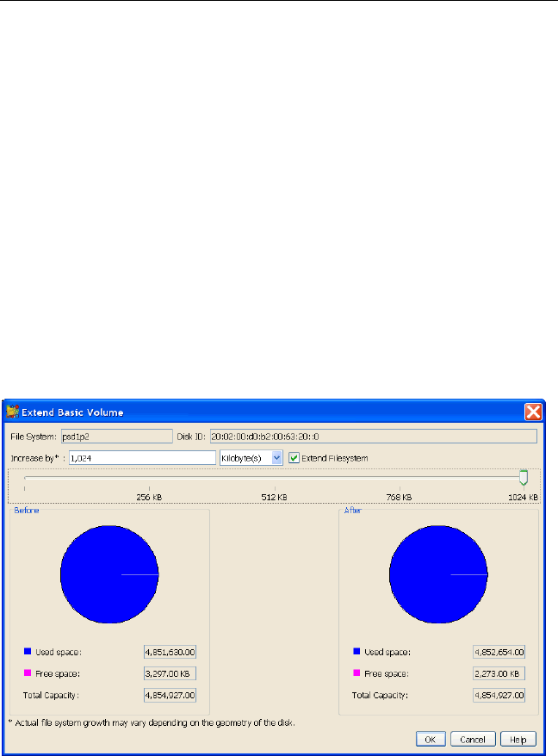Click the slider track at 512 KB
Image resolution: width=558 pixels, height=756 pixels.
(x=275, y=478)
